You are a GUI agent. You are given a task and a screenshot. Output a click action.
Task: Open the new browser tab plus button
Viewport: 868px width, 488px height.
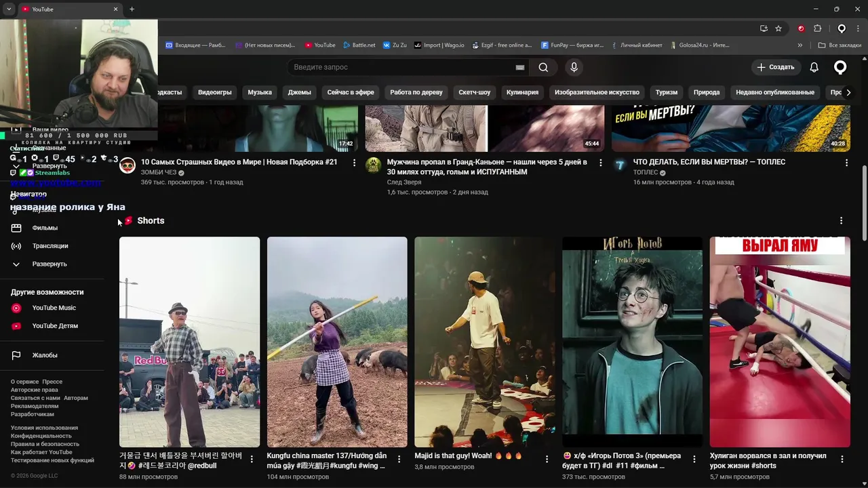pos(132,9)
